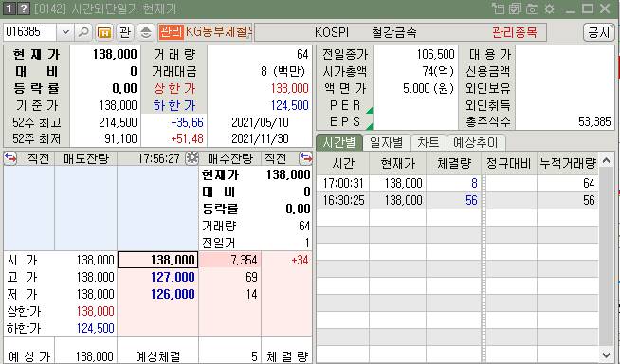
Task: Click the 총주식수 value 53,385
Action: pyautogui.click(x=594, y=121)
